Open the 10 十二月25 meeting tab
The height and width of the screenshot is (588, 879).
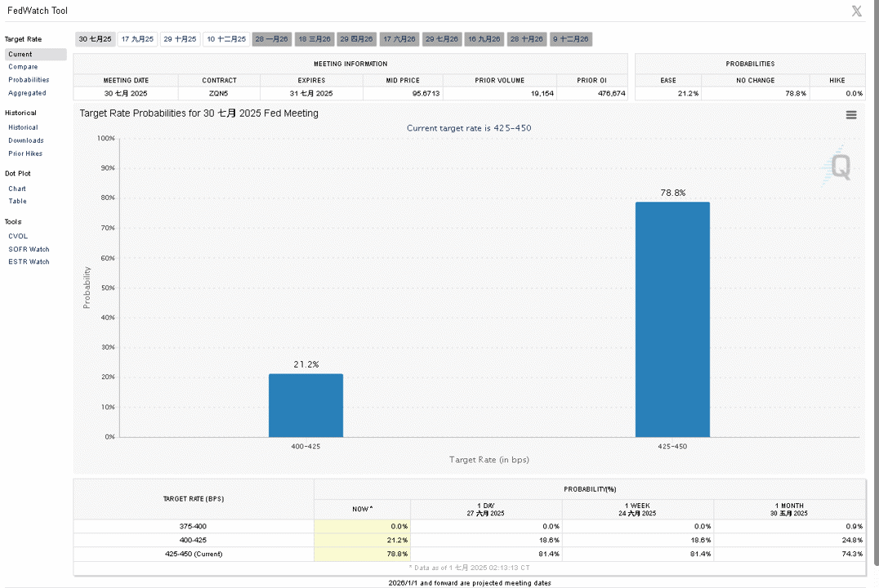tap(226, 39)
